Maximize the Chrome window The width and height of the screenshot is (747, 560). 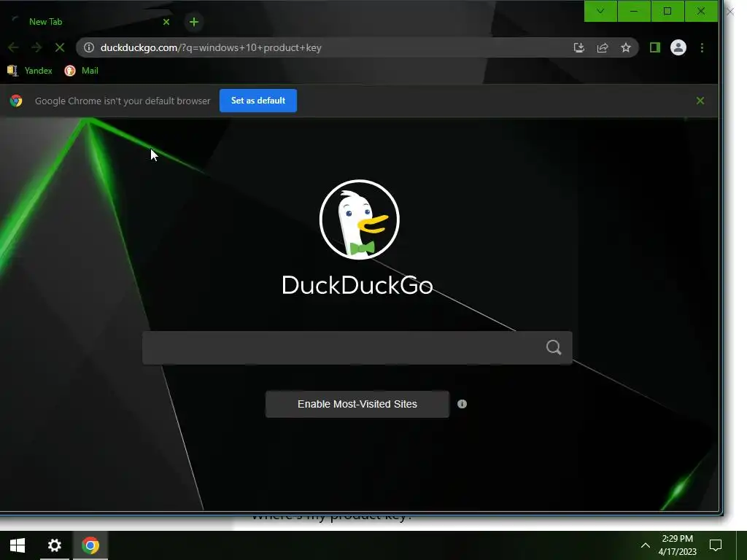pos(667,11)
